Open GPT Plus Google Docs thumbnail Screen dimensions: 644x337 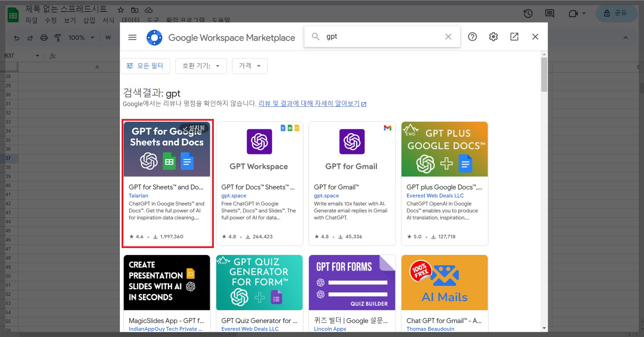tap(445, 149)
